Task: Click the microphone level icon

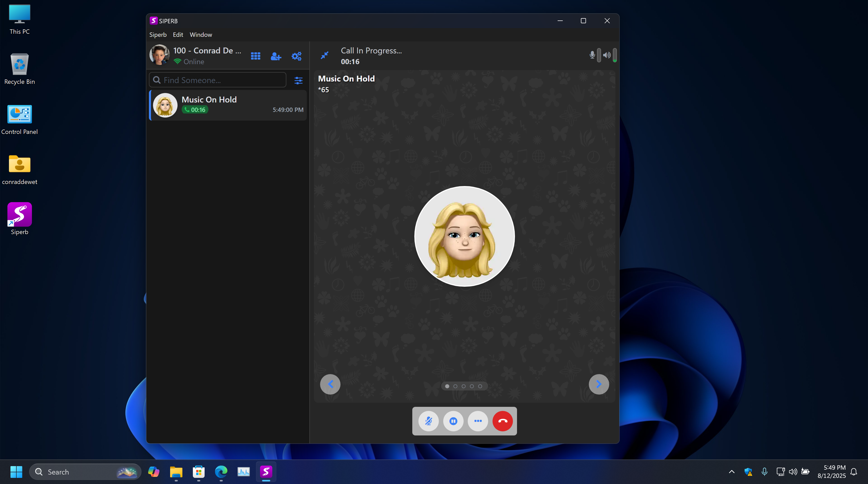Action: (x=592, y=55)
